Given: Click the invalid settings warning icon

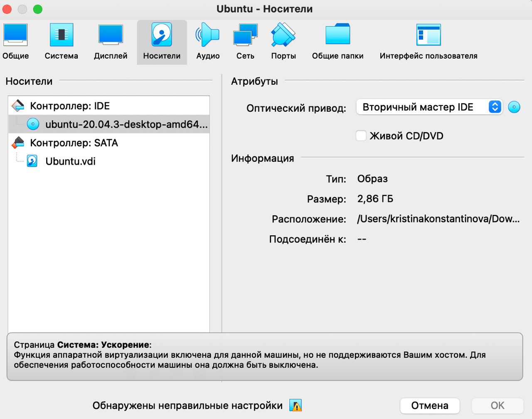Looking at the screenshot, I should 296,405.
